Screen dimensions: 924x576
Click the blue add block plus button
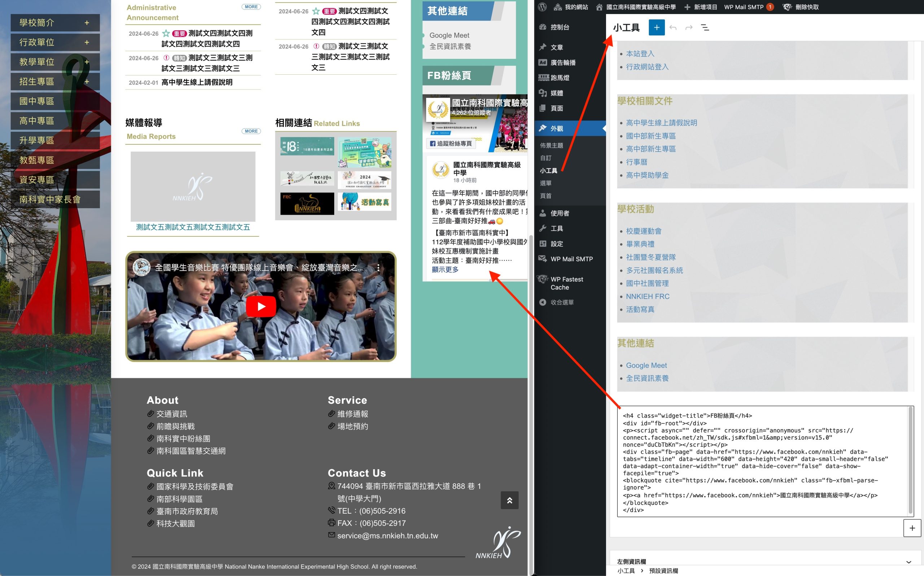(x=657, y=27)
